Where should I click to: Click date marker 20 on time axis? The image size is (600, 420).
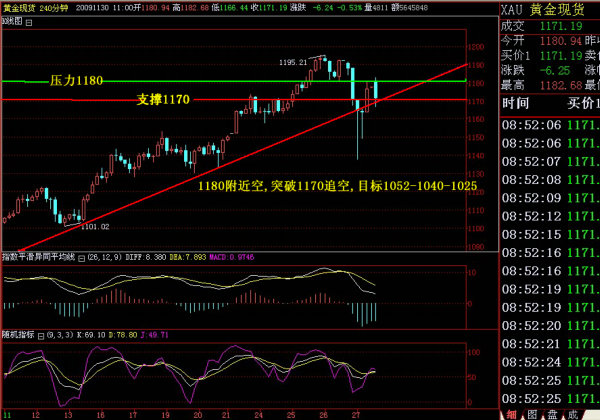pos(198,415)
